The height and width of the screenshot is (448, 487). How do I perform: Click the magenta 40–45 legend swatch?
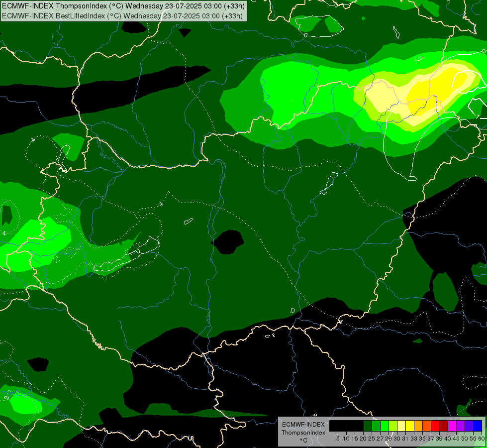tap(452, 426)
